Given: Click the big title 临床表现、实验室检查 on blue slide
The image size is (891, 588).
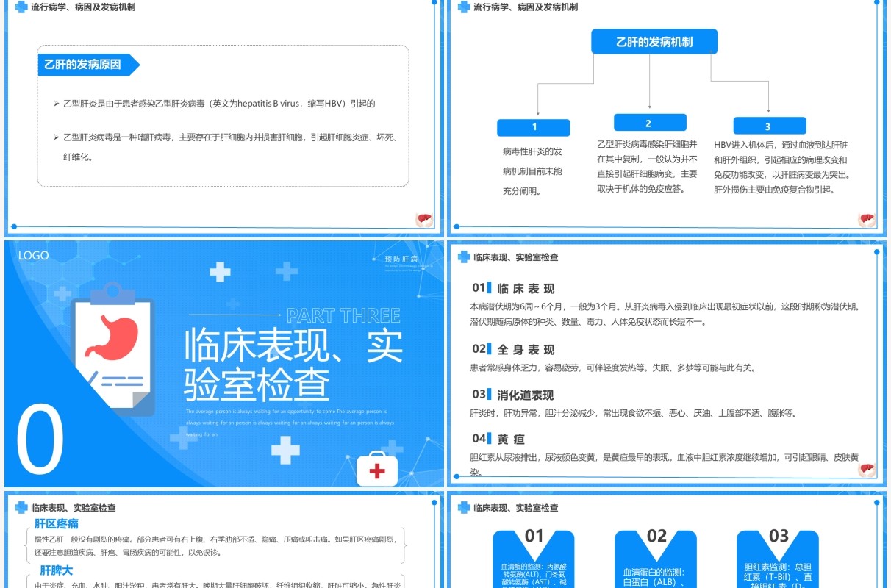Looking at the screenshot, I should pyautogui.click(x=294, y=365).
